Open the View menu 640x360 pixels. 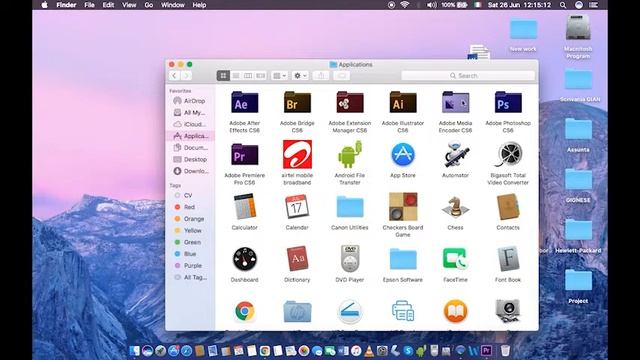pyautogui.click(x=129, y=5)
